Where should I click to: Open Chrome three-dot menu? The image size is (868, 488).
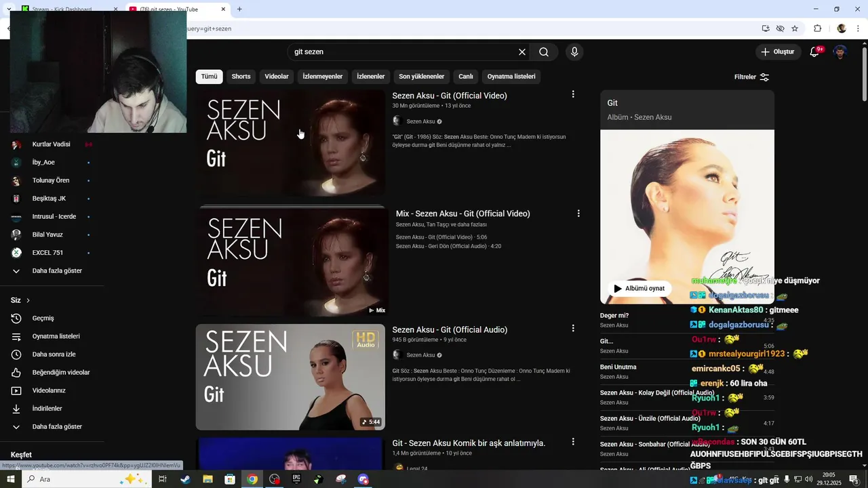(x=858, y=28)
